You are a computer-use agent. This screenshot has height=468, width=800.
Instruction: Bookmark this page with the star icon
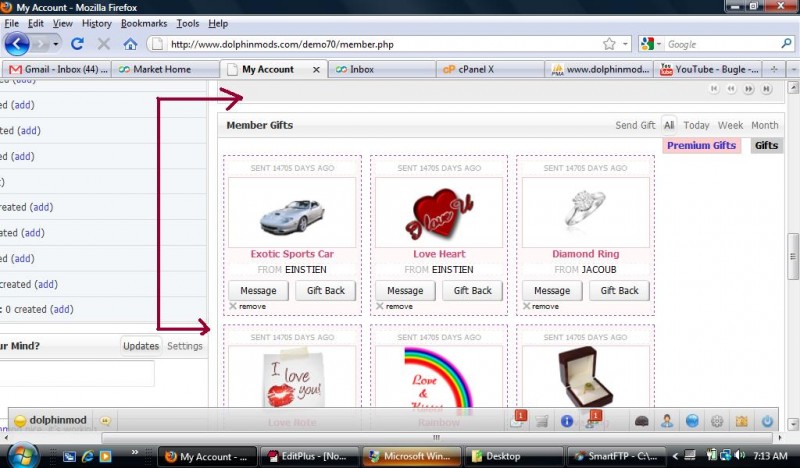[609, 44]
